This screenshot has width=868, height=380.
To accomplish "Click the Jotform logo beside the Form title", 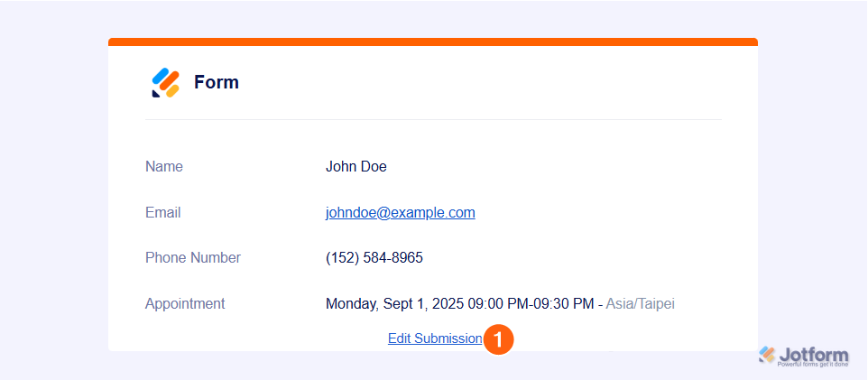I will 165,83.
